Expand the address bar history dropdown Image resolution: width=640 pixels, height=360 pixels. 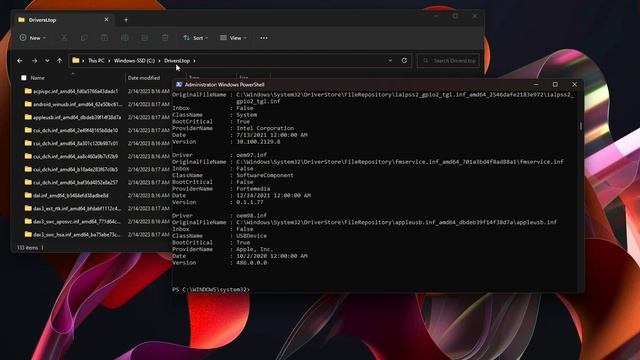(x=390, y=60)
